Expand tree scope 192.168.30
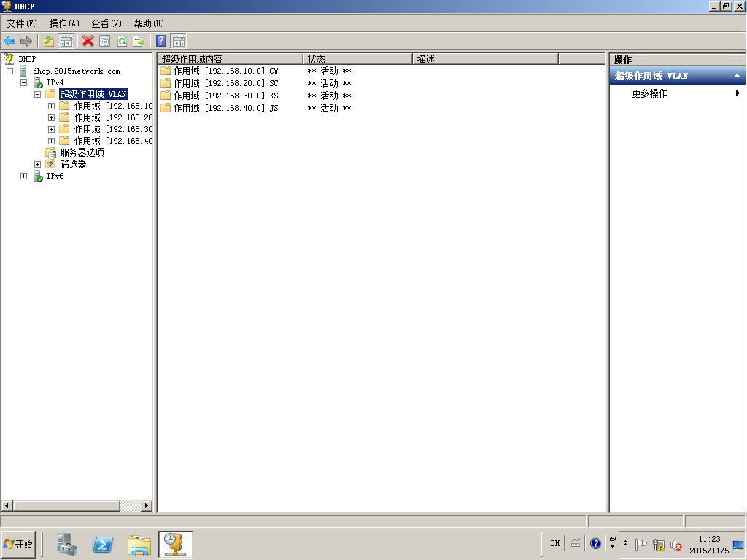The width and height of the screenshot is (747, 560). point(52,130)
